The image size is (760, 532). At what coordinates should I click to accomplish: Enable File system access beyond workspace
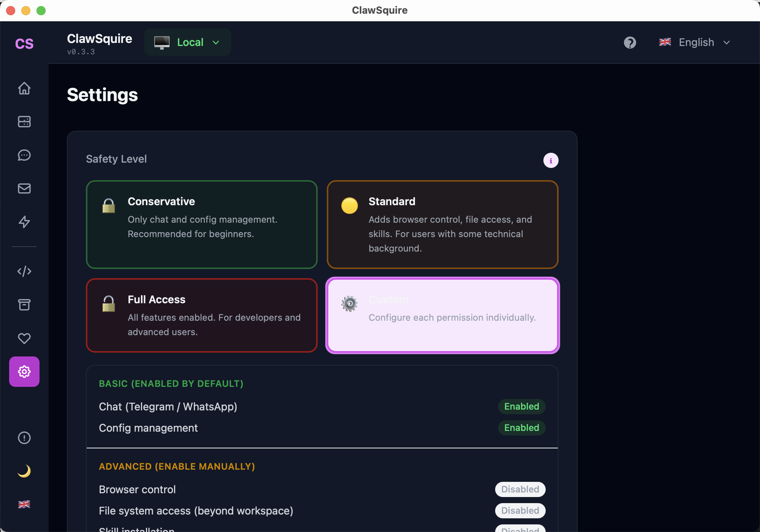coord(520,511)
